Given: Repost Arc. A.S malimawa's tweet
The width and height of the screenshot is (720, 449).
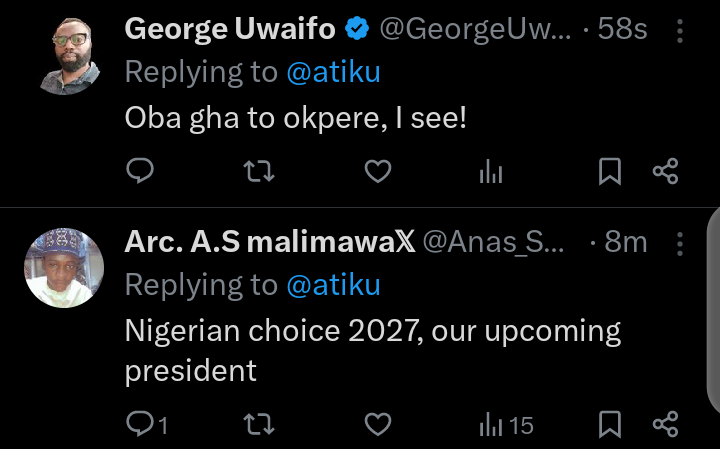Looking at the screenshot, I should pos(258,425).
